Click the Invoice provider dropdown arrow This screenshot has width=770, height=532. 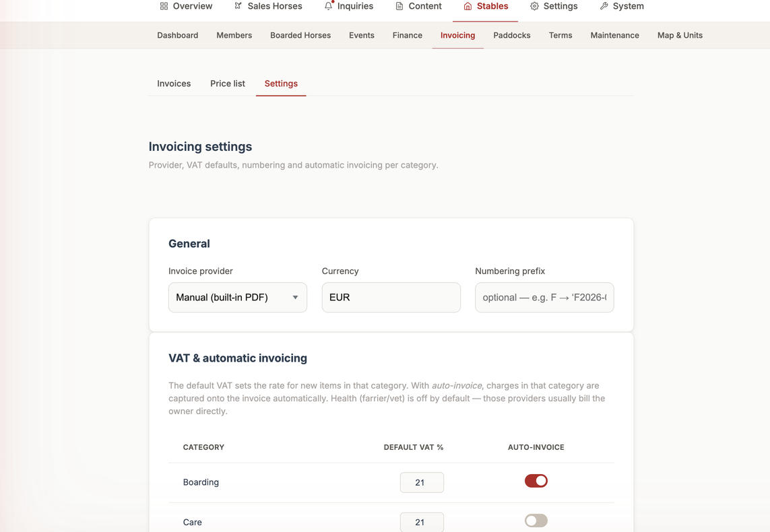pyautogui.click(x=295, y=298)
